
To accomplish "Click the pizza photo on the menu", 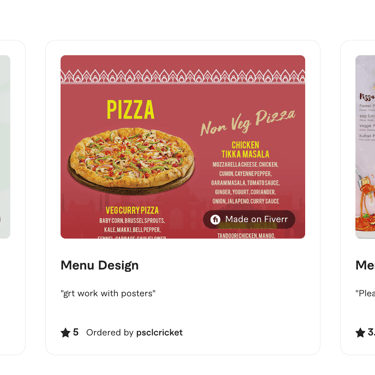I will tap(131, 161).
